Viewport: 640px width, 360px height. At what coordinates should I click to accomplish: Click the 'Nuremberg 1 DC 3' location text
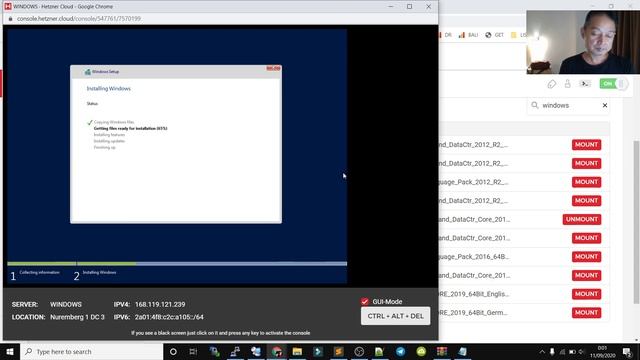click(77, 317)
